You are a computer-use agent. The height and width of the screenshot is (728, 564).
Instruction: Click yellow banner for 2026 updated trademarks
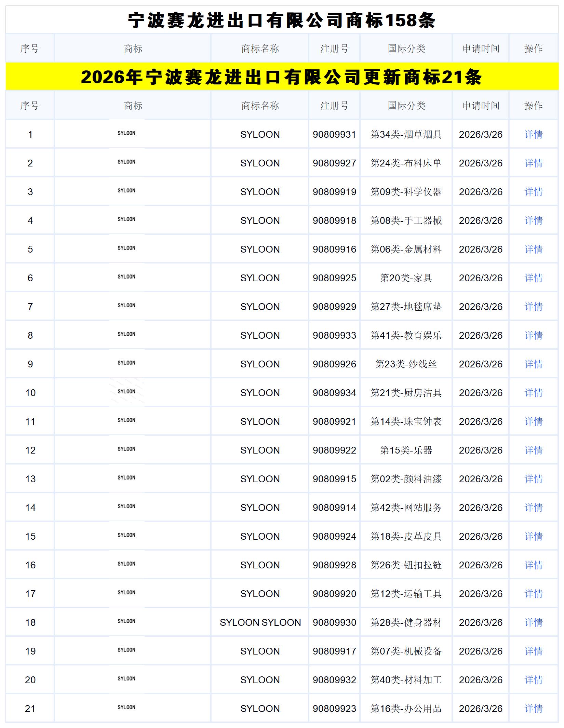[282, 77]
